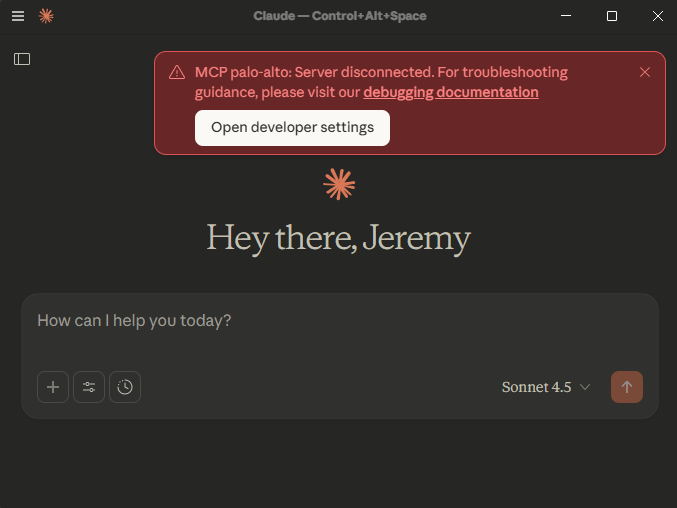Image resolution: width=677 pixels, height=508 pixels.
Task: Click the orange send arrow button
Action: click(x=627, y=387)
